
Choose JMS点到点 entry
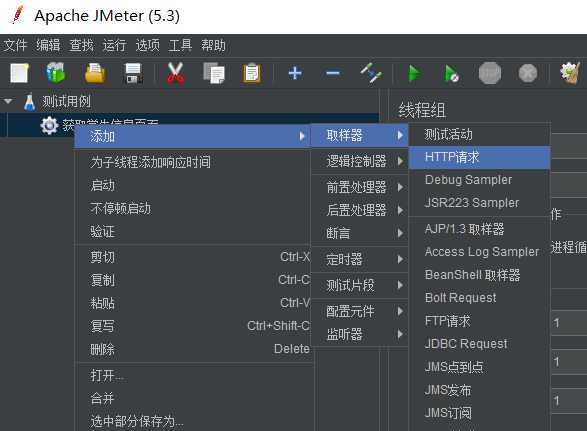(480, 367)
